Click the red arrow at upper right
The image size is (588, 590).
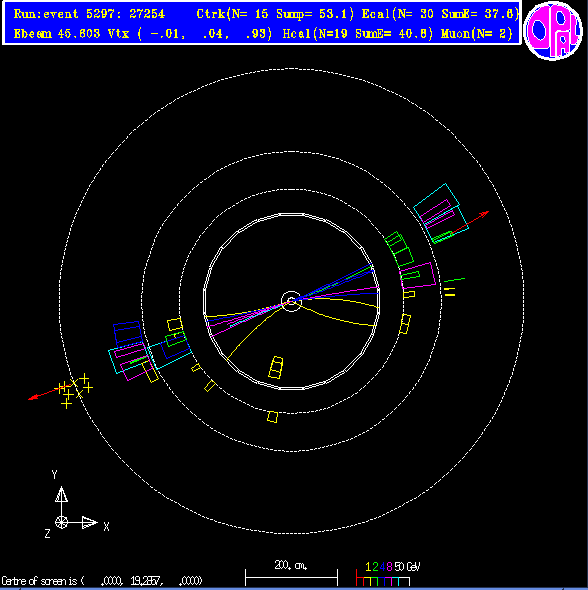pos(469,222)
